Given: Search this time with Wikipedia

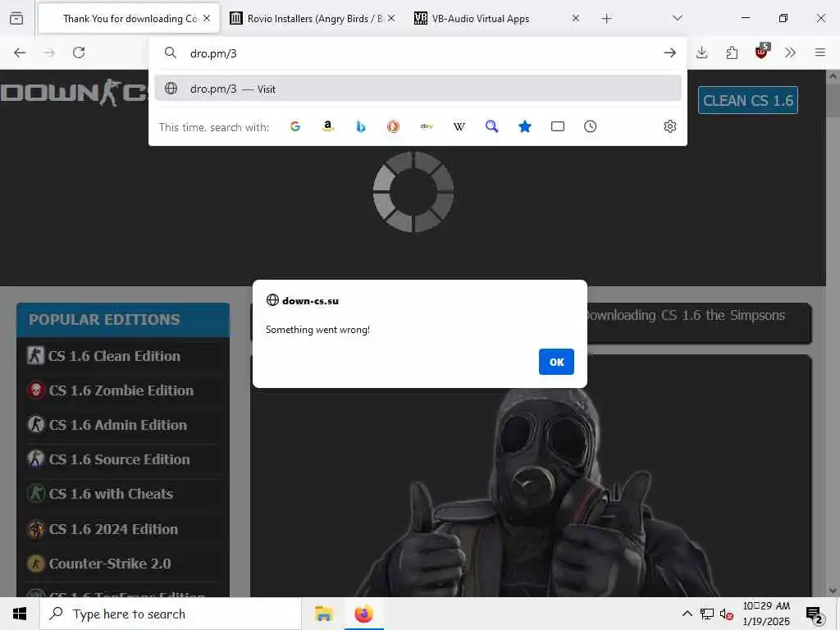Looking at the screenshot, I should tap(459, 126).
